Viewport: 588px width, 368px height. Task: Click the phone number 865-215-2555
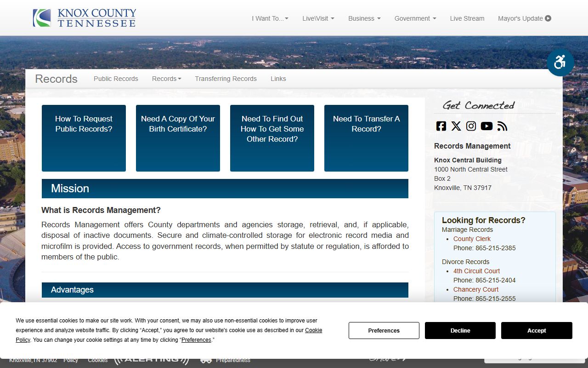click(x=496, y=299)
